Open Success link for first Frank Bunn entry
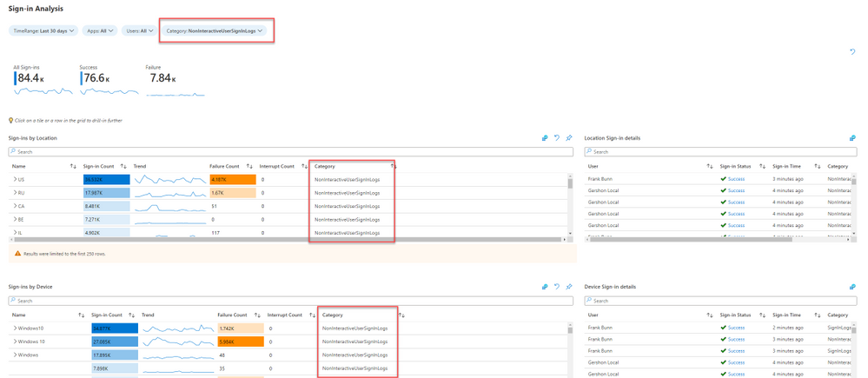868x378 pixels. pyautogui.click(x=736, y=179)
